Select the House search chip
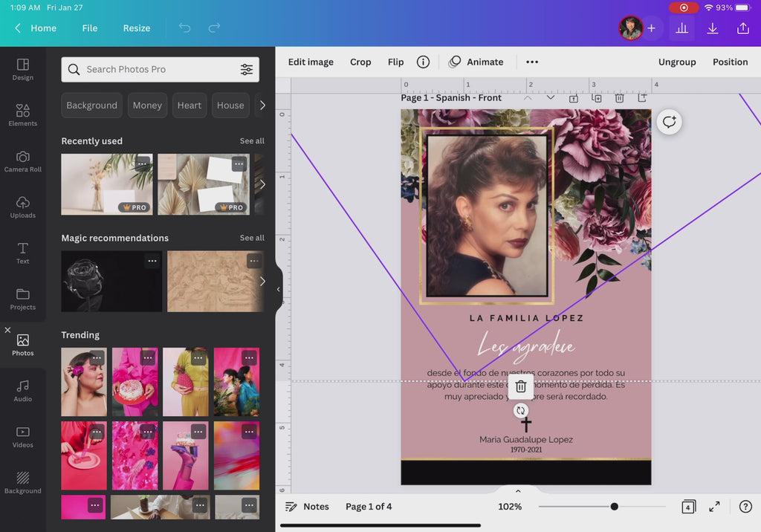Image resolution: width=761 pixels, height=532 pixels. 230,106
